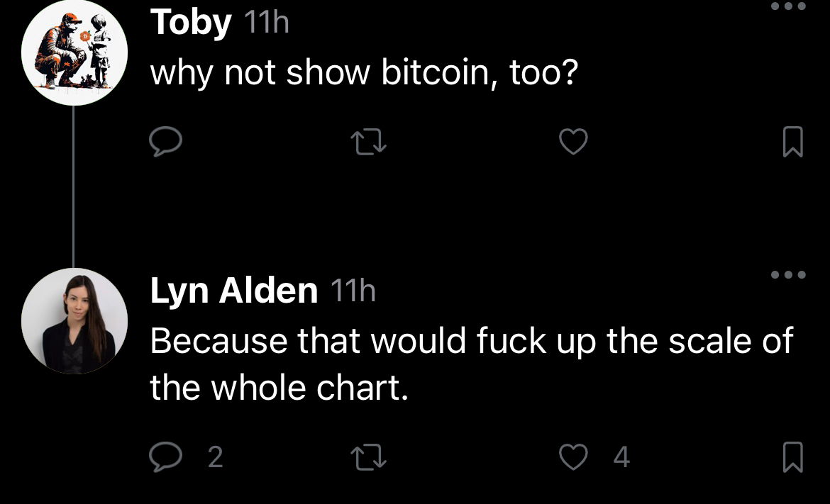Viewport: 830px width, 504px height.
Task: Open the Toby username link
Action: point(191,23)
